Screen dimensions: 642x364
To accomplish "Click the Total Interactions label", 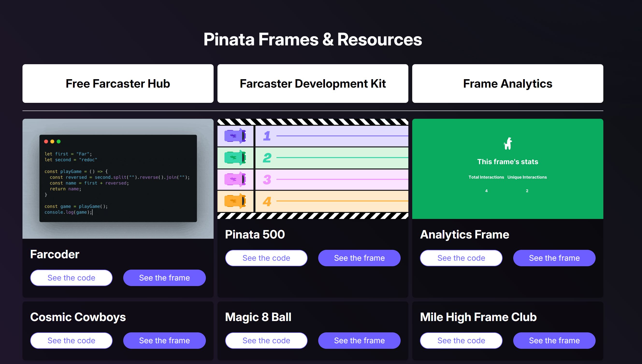I will pos(486,177).
